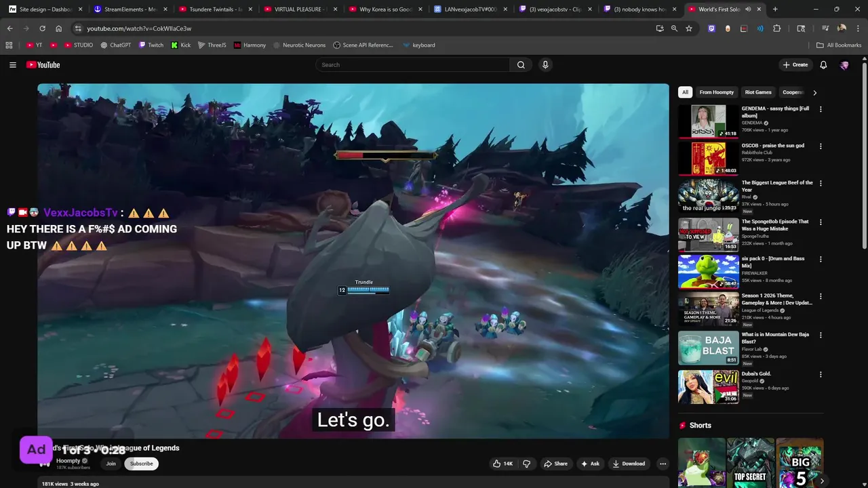Open YouTube notifications bell
The width and height of the screenshot is (868, 488).
(x=823, y=65)
